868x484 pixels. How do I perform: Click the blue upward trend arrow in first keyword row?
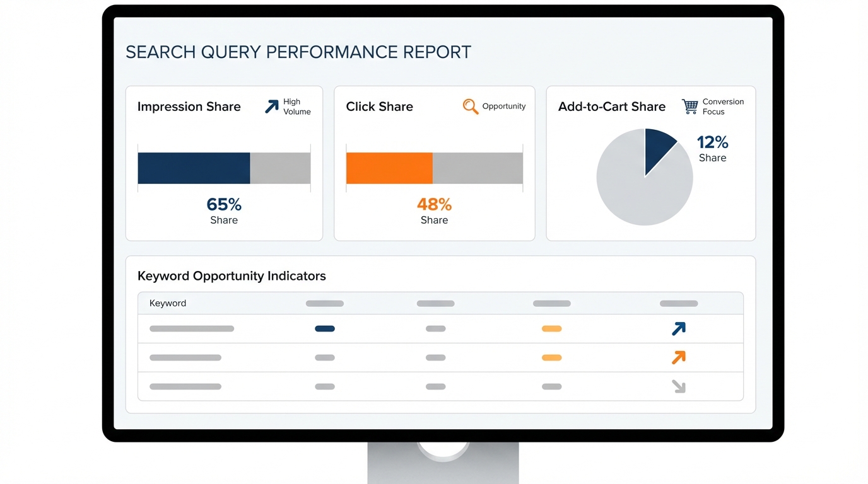(678, 328)
